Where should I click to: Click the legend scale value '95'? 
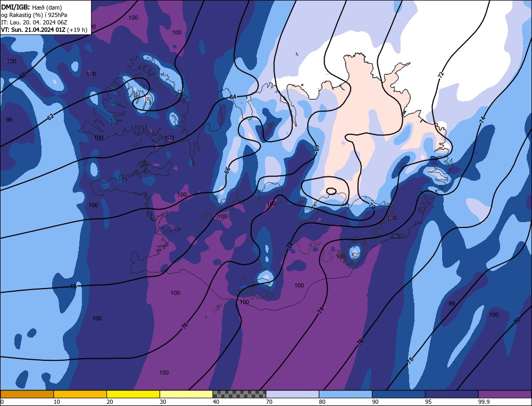(x=428, y=402)
